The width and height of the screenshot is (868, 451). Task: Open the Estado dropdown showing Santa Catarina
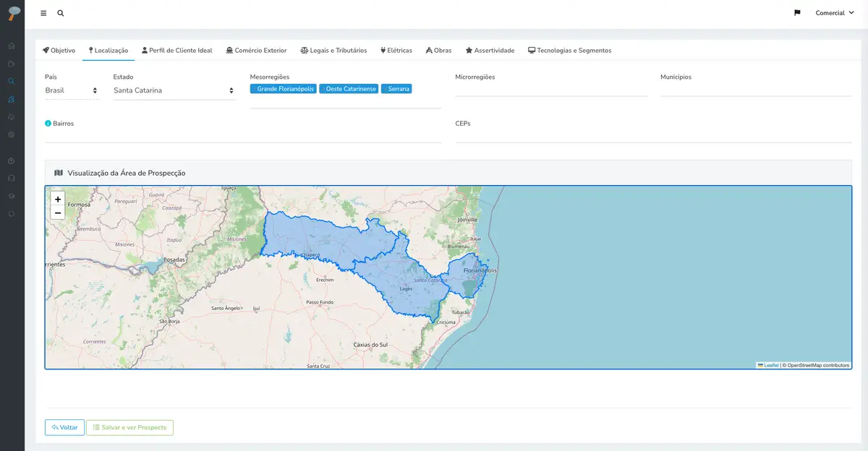(174, 90)
